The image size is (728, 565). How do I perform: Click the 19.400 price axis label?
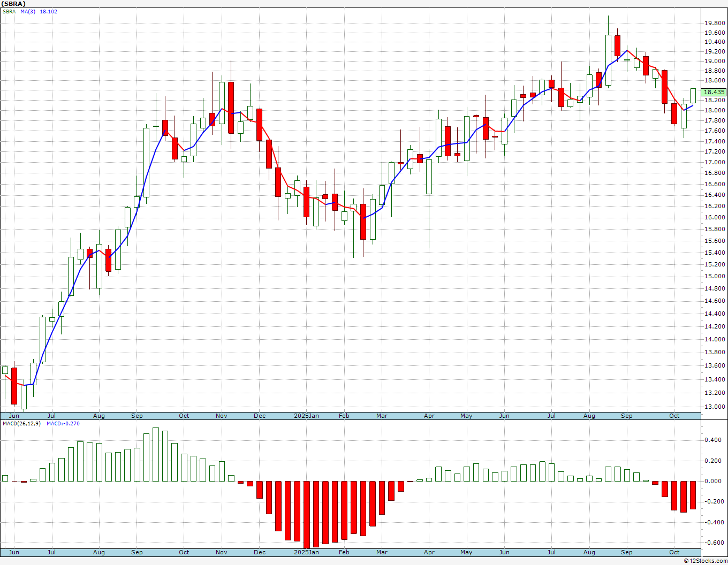click(x=716, y=42)
